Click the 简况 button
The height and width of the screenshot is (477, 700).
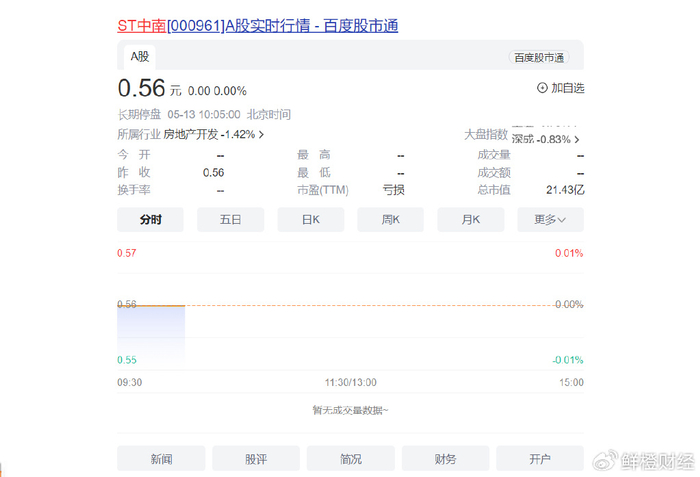pos(351,459)
